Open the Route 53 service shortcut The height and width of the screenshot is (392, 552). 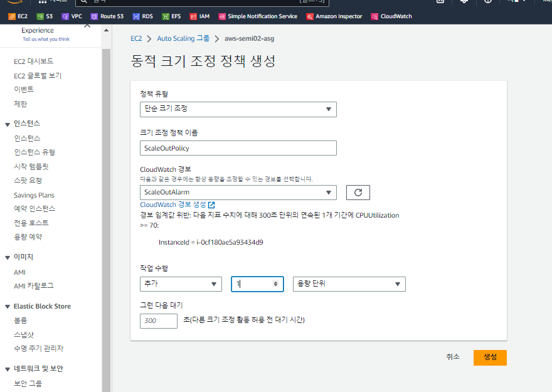pos(107,16)
